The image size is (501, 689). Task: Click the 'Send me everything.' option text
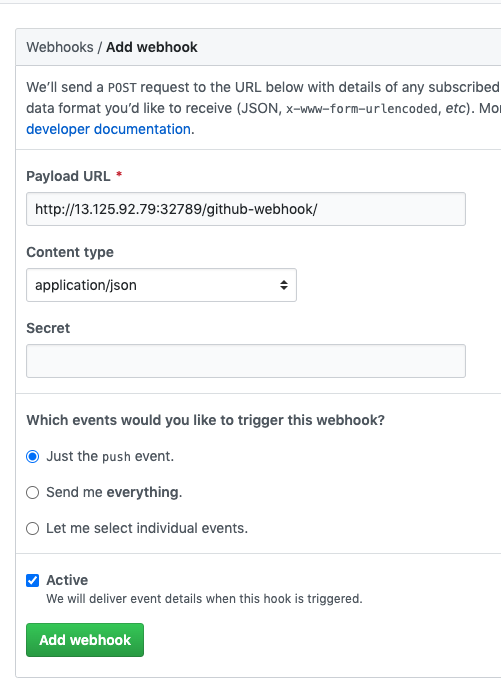pos(114,492)
